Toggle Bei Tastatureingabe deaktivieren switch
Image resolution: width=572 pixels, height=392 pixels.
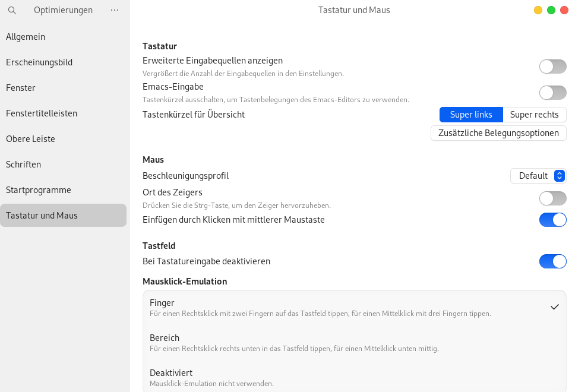tap(552, 261)
